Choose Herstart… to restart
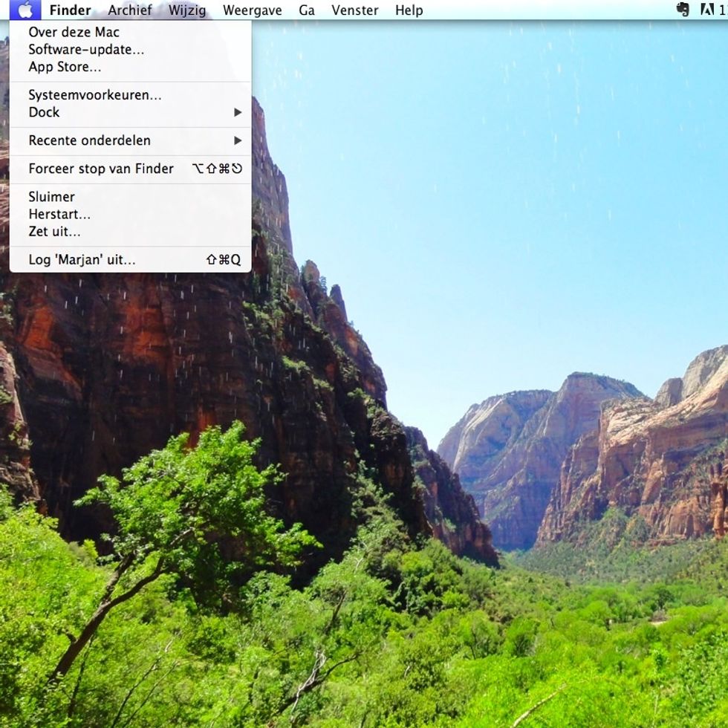 pyautogui.click(x=131, y=214)
